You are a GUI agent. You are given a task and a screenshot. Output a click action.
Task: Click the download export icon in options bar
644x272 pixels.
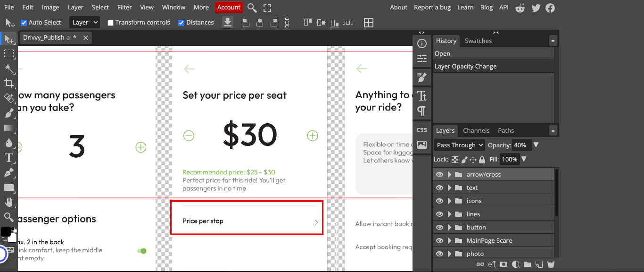pyautogui.click(x=228, y=23)
